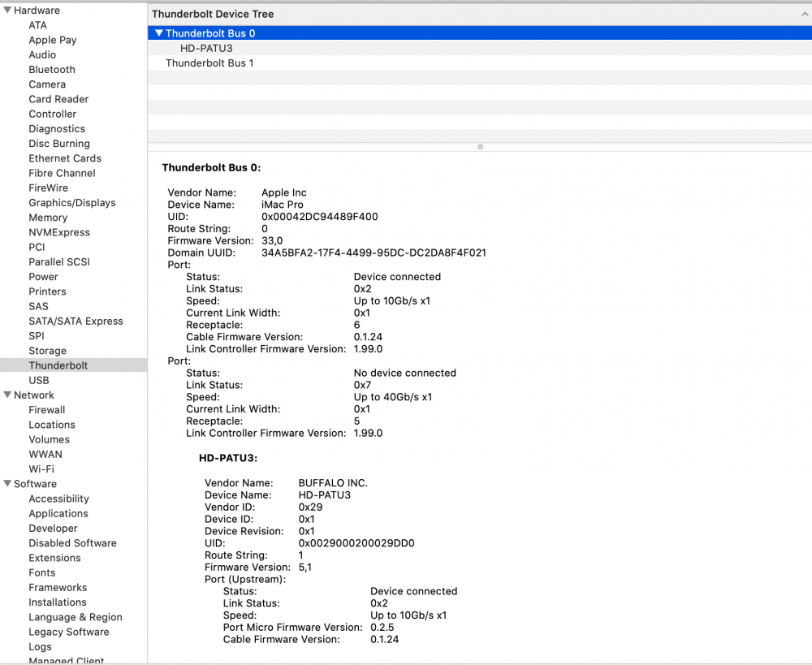Select Audio under Hardware
The width and height of the screenshot is (812, 665).
(x=42, y=54)
